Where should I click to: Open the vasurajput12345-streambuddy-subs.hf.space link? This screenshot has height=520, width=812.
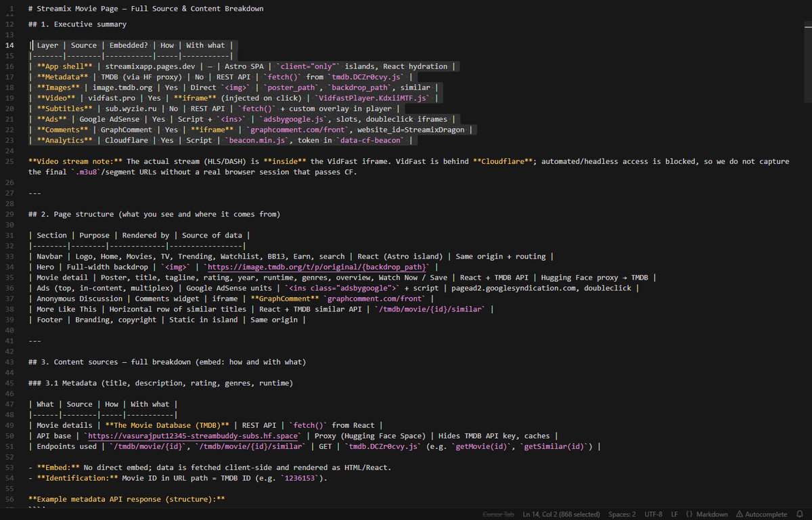(193, 435)
